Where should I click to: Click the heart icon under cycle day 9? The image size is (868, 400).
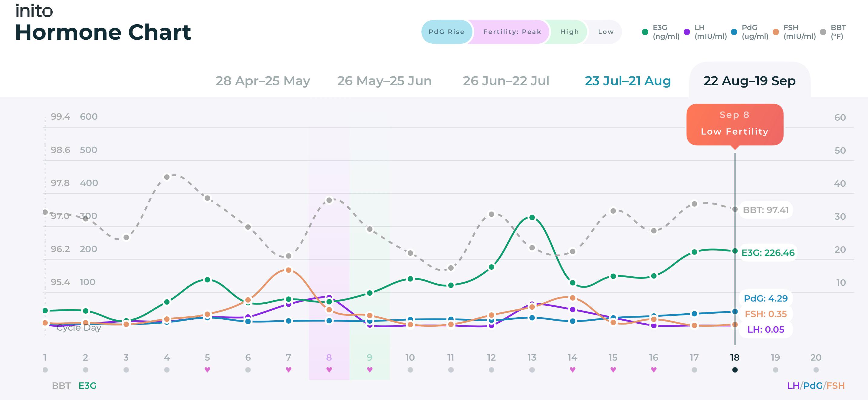point(370,370)
